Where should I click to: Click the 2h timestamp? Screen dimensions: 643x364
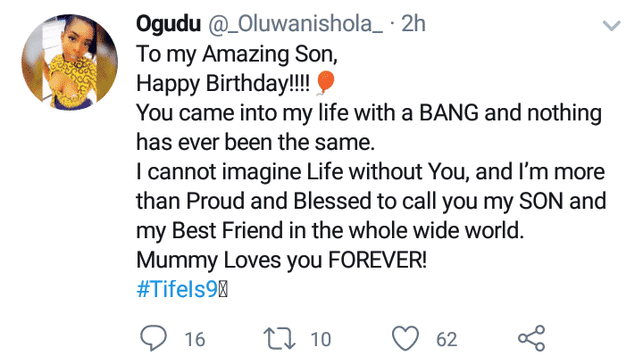(x=413, y=24)
